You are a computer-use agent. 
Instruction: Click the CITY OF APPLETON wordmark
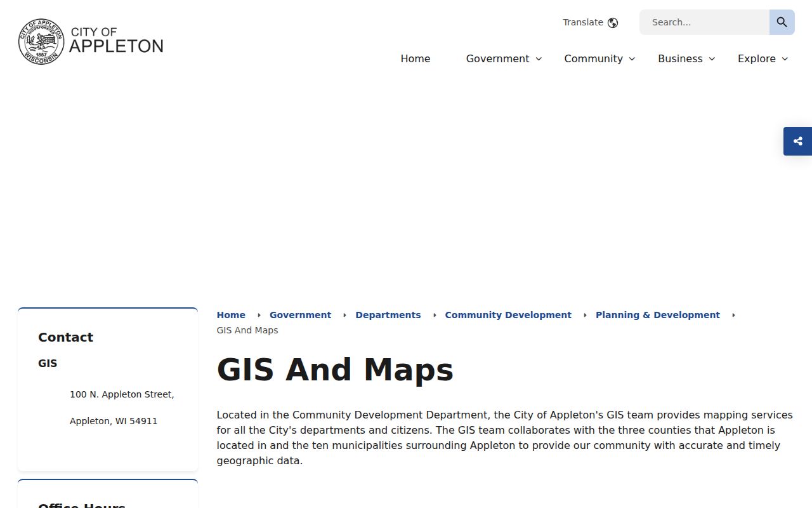click(x=116, y=40)
